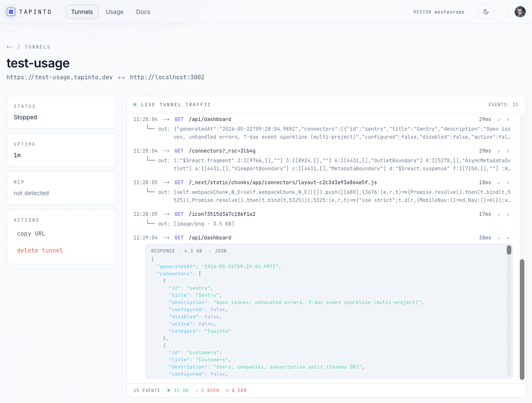Click the 0 WARN triangle icon
The width and height of the screenshot is (532, 403).
coord(197,390)
